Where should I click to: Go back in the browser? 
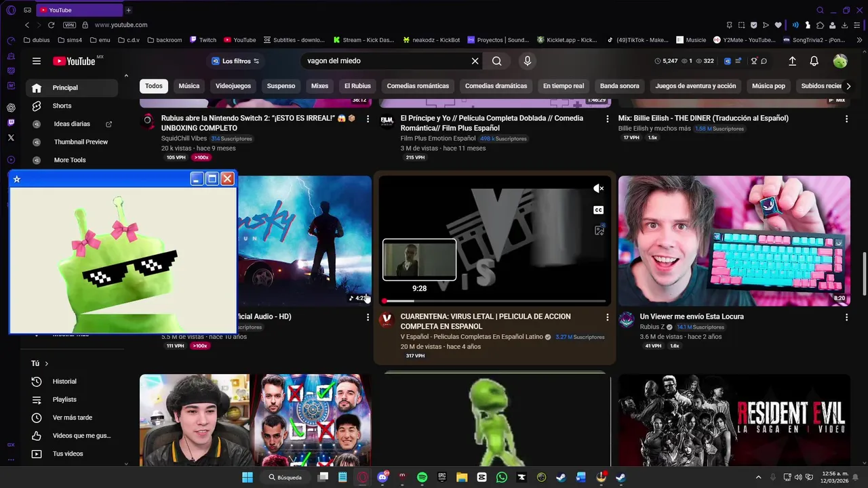(x=27, y=25)
